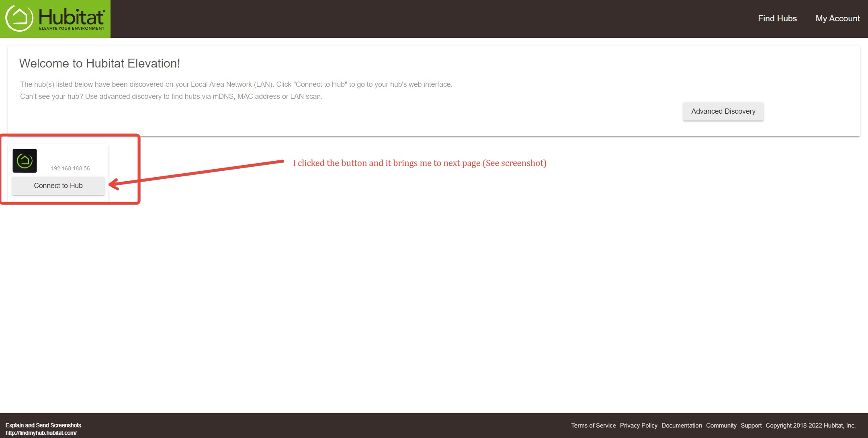Click the Welcome to Hubitat Elevation heading
The width and height of the screenshot is (868, 438).
coord(100,63)
